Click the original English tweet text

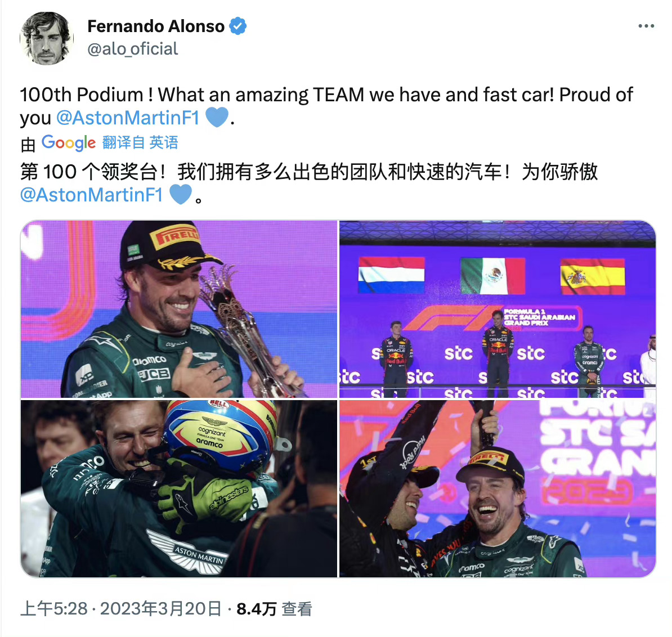326,106
